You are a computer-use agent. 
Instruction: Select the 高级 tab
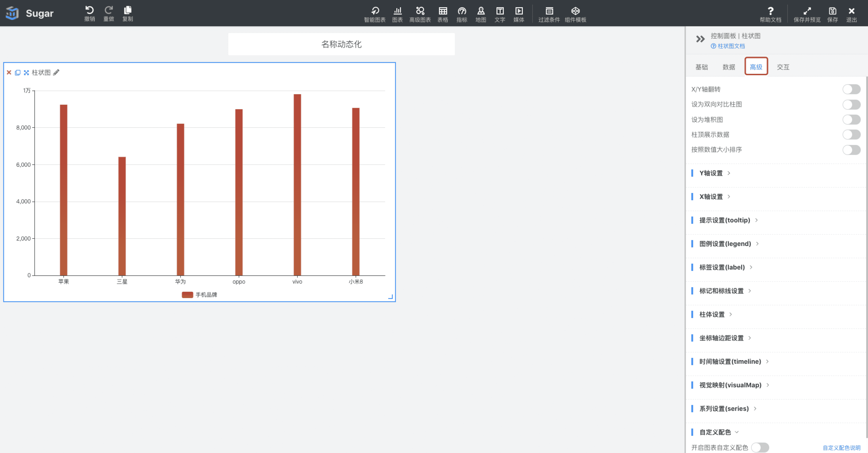[x=756, y=67]
